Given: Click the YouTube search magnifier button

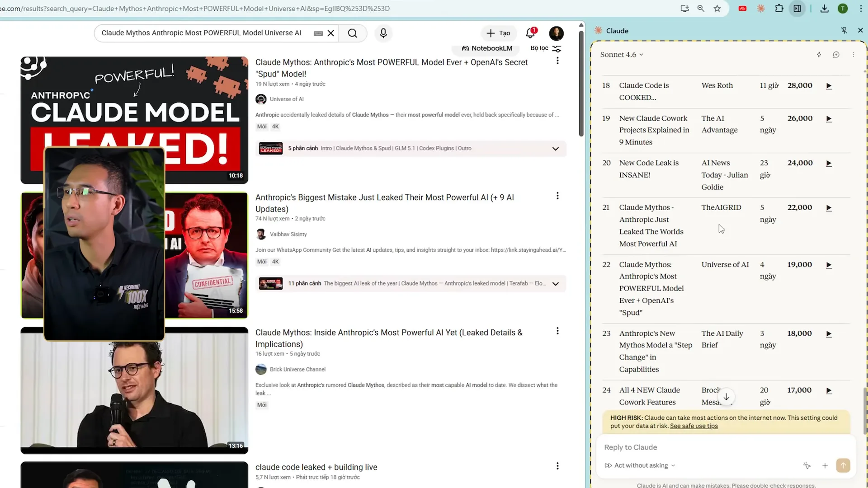Looking at the screenshot, I should pos(353,33).
